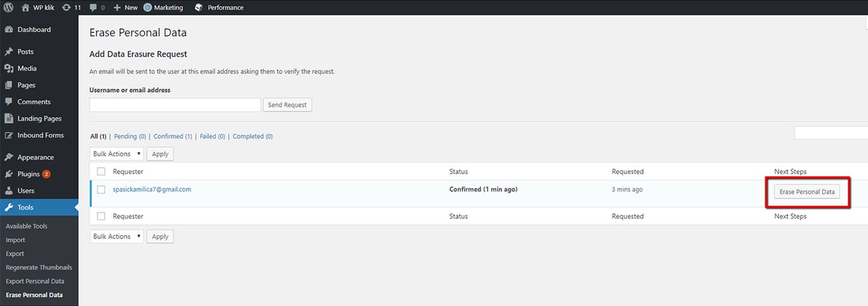
Task: Open the top Bulk Actions dropdown
Action: pos(116,154)
